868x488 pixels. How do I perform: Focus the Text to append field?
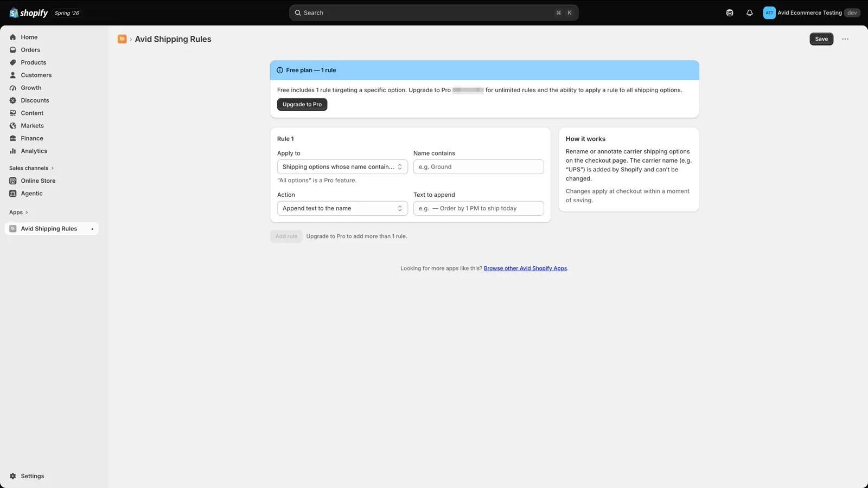coord(478,209)
